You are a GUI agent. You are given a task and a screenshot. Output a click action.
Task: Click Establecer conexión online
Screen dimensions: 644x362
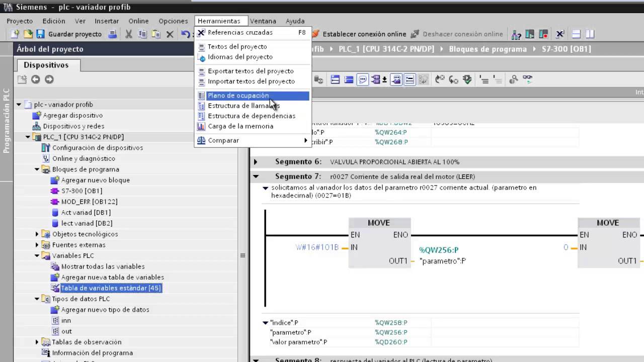pyautogui.click(x=359, y=34)
